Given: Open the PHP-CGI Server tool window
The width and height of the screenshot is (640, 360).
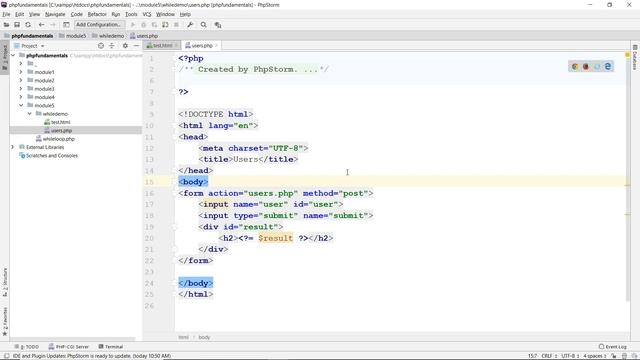Looking at the screenshot, I should 69,347.
